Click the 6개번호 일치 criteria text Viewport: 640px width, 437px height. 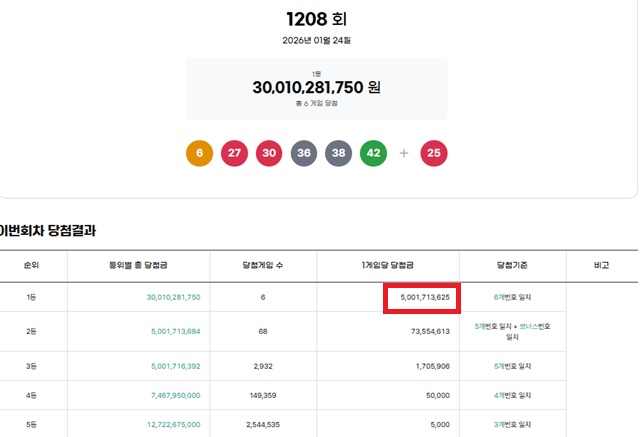click(511, 297)
